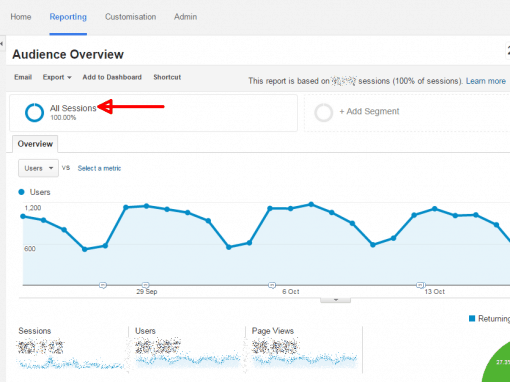This screenshot has width=510, height=382.
Task: Click the Returning visitor blue legend swatch
Action: click(x=472, y=318)
